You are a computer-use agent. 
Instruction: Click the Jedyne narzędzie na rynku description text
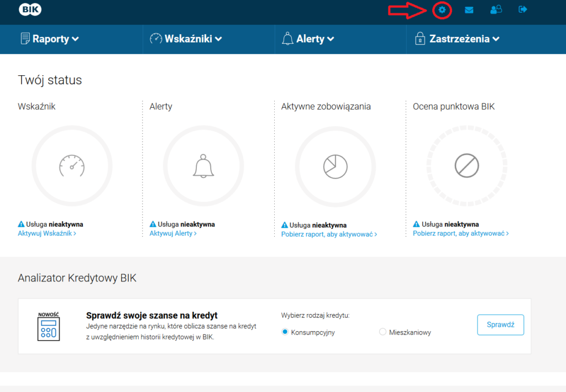pyautogui.click(x=171, y=331)
